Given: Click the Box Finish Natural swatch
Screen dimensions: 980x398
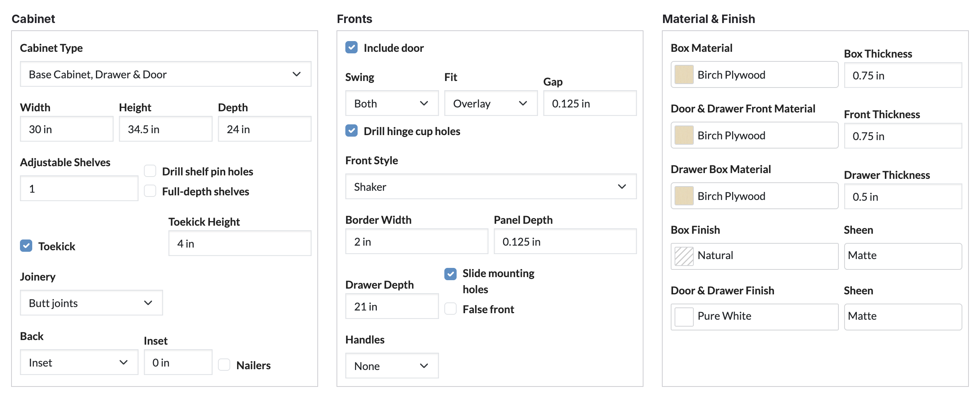Looking at the screenshot, I should 684,256.
